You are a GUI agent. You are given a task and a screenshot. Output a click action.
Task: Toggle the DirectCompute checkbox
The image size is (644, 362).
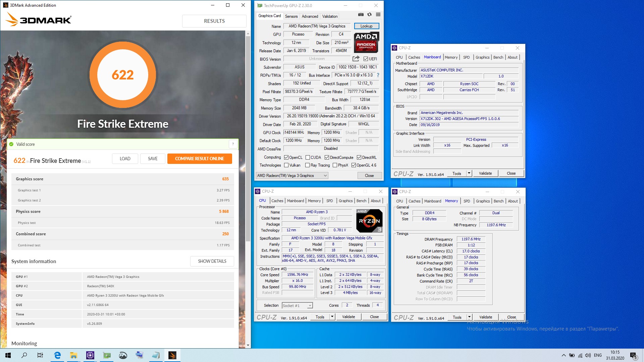coord(327,158)
